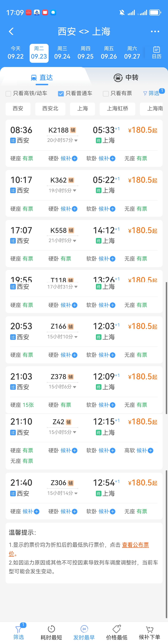Add 候补 for Z306 硬座 via plus icon
168x644 pixels.
37,511
